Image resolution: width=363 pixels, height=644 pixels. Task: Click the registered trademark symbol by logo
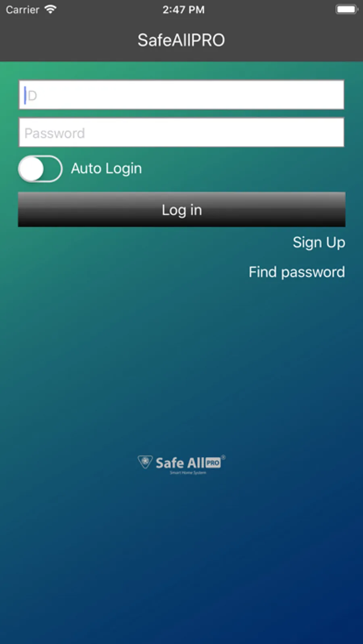coord(223,457)
